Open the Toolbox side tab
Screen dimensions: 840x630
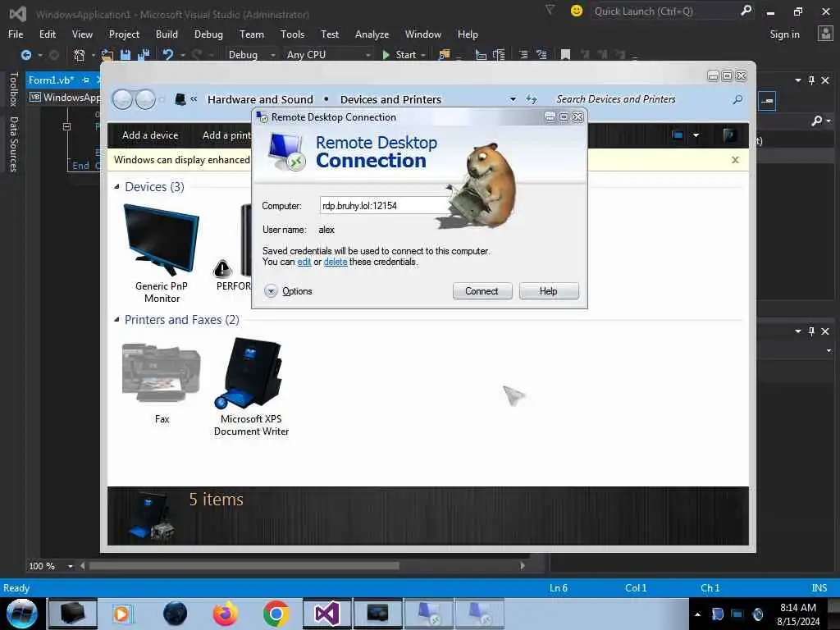point(14,89)
